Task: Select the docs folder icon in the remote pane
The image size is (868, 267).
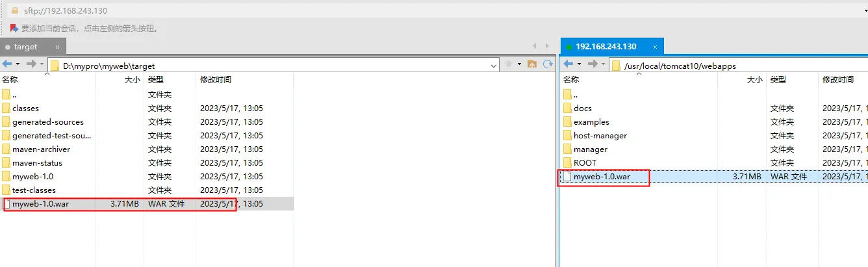Action: [568, 108]
